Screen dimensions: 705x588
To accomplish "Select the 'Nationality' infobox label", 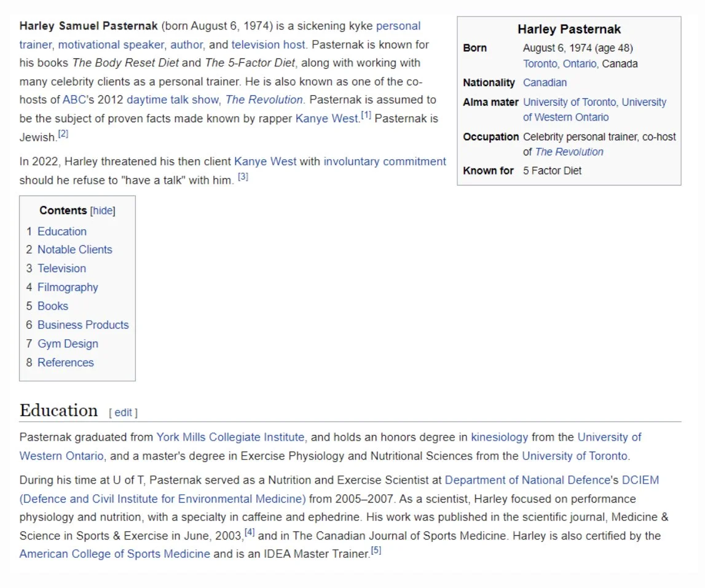I will pos(489,83).
